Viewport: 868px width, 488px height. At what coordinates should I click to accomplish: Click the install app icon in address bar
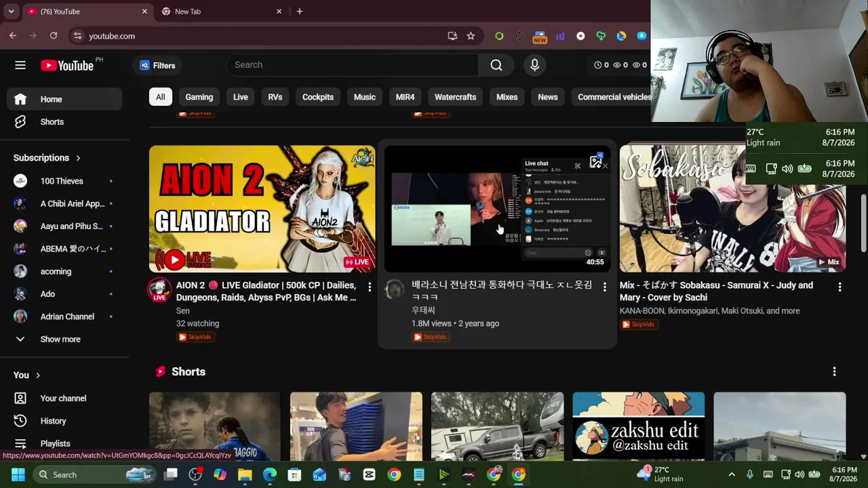[x=452, y=36]
